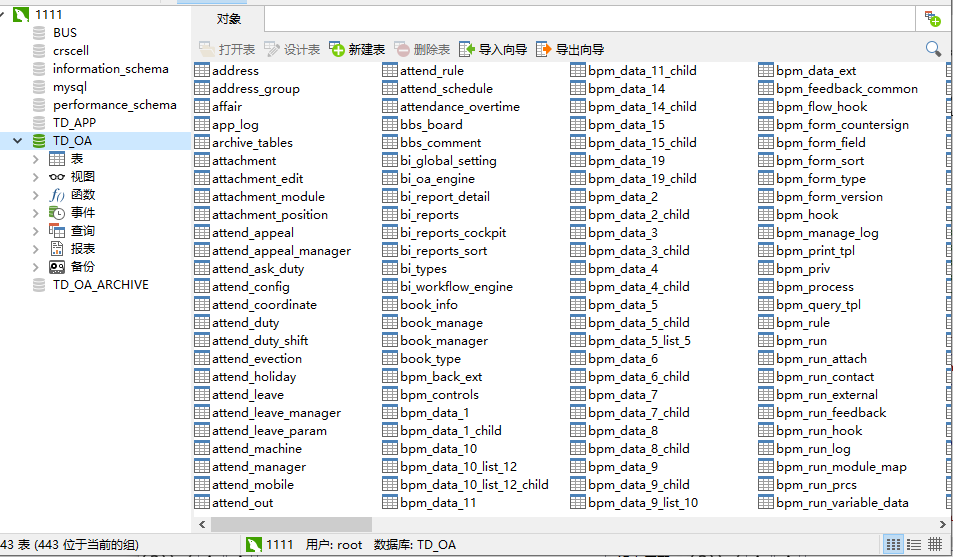Select the attachment_module table
Viewport: 953px width, 557px height.
coord(268,196)
